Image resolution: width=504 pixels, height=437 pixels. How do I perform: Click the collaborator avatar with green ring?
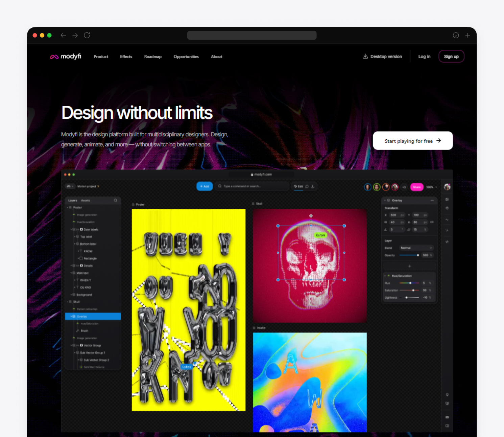tap(377, 187)
